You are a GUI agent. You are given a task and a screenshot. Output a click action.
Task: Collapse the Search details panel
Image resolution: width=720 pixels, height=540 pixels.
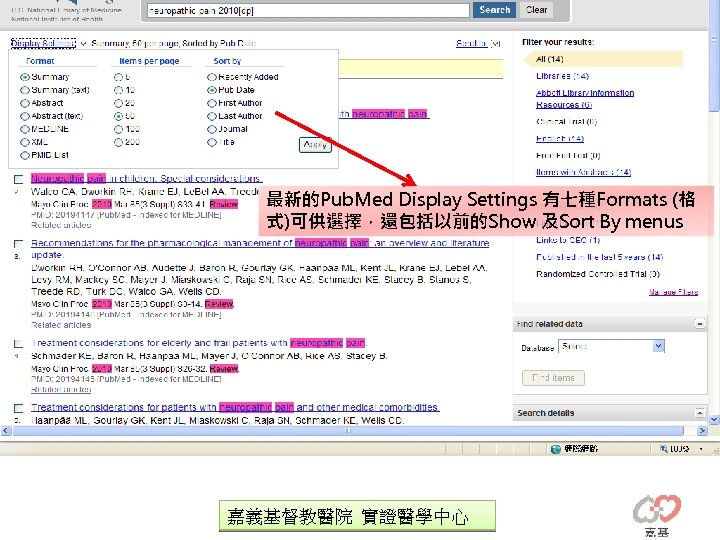click(700, 413)
